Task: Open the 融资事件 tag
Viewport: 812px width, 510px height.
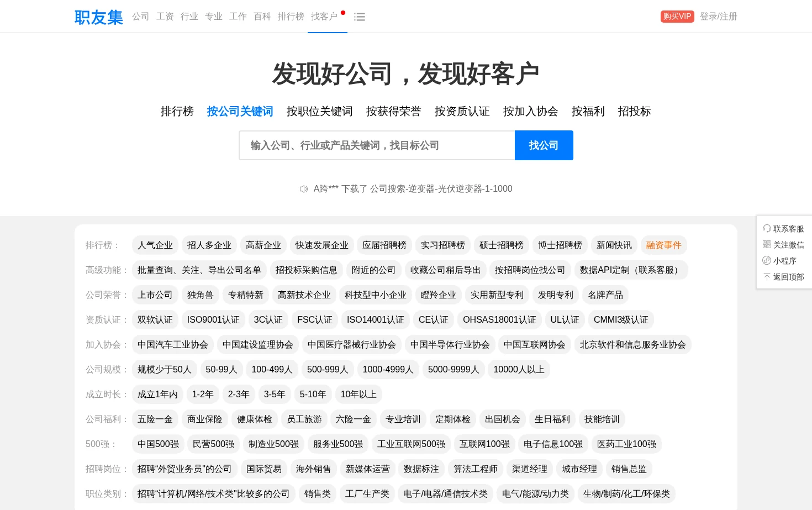Action: click(664, 245)
